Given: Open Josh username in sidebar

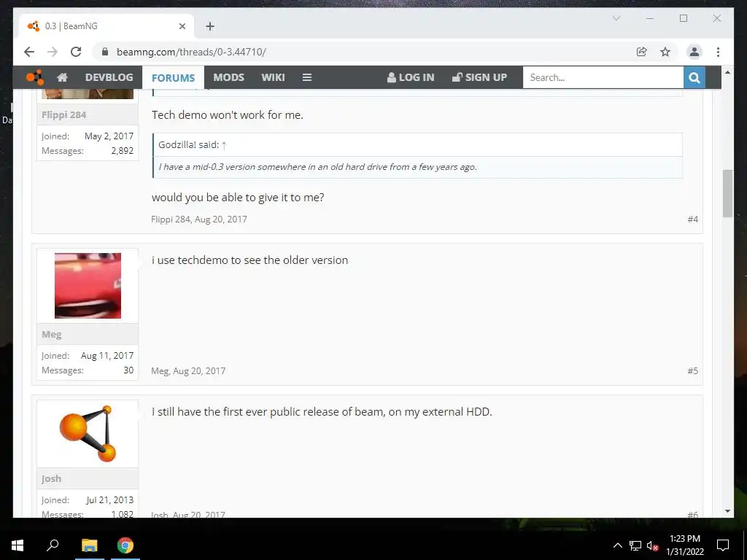Looking at the screenshot, I should (x=52, y=478).
